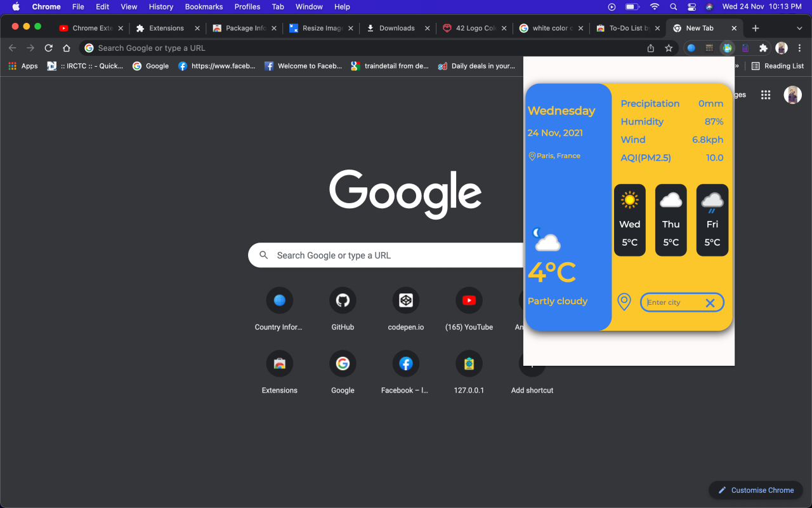Click the AQI(PM2.5) row label
The width and height of the screenshot is (812, 508).
click(x=646, y=157)
